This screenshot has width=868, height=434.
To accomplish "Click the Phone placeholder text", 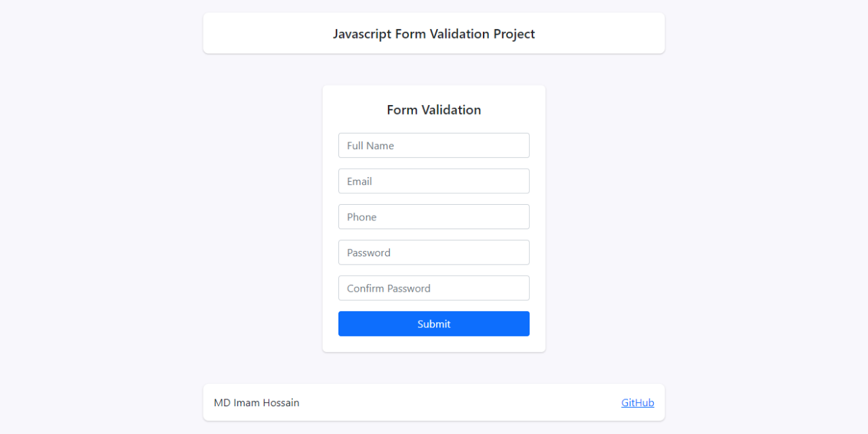I will click(361, 217).
